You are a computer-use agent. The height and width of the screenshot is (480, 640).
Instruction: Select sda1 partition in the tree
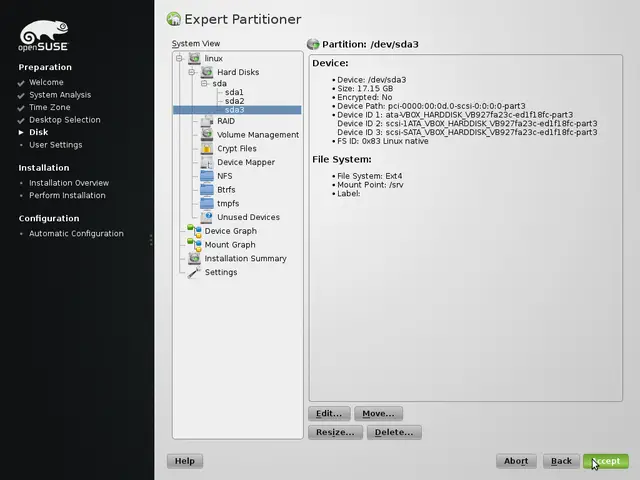coord(234,92)
